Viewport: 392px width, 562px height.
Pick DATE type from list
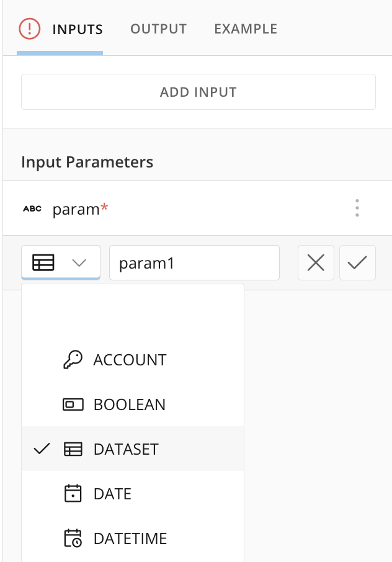coord(112,494)
